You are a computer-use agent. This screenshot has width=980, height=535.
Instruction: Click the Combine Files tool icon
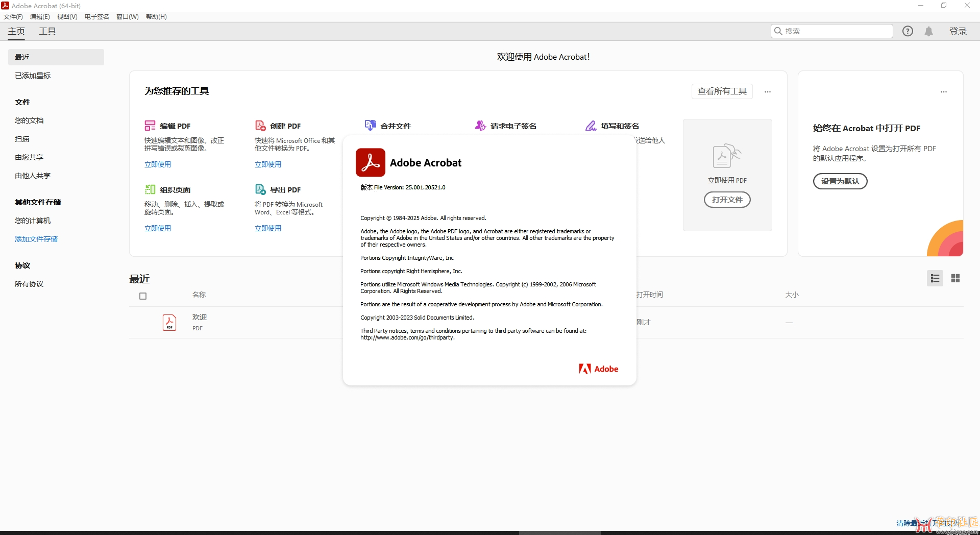click(370, 126)
